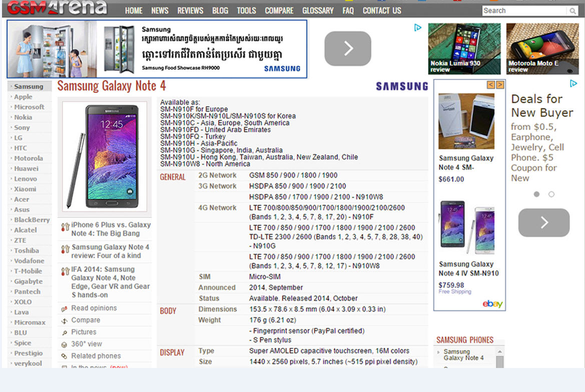Select Nokia in the brand list
The width and height of the screenshot is (585, 392).
tap(23, 117)
